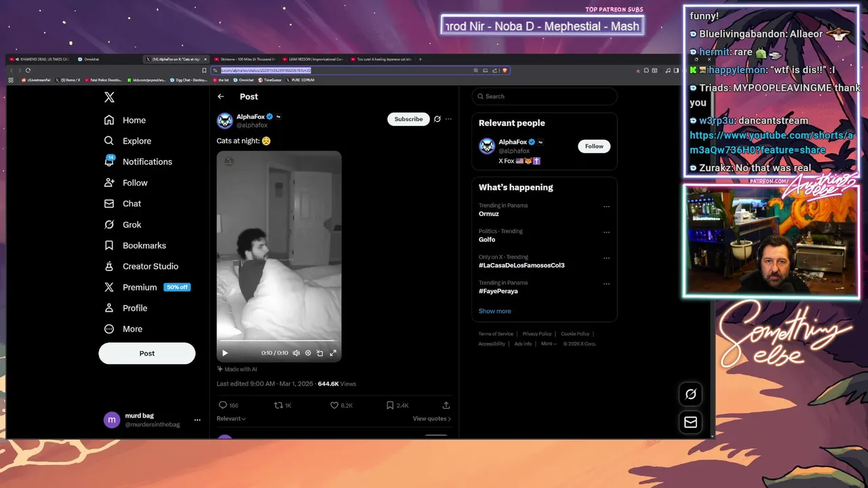Screen dimensions: 868x488
Task: Click the X search field
Action: coord(545,96)
